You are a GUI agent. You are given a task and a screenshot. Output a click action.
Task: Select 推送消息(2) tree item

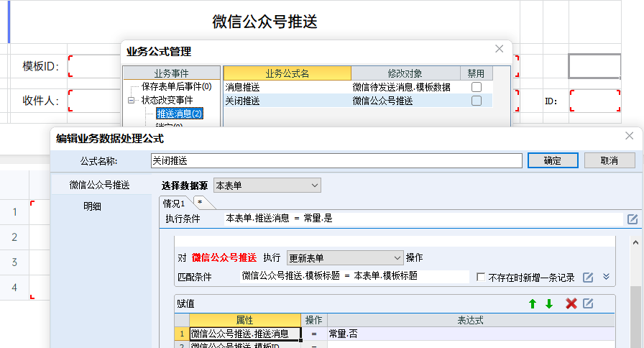click(x=180, y=114)
